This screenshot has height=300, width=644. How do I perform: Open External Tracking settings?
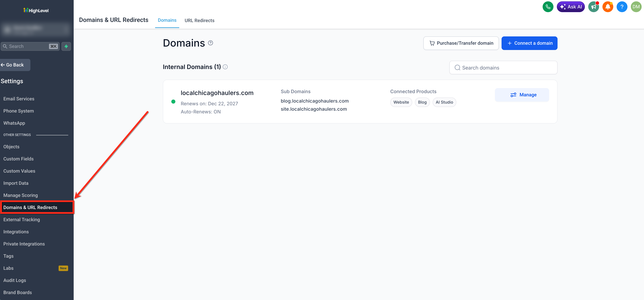tap(21, 220)
